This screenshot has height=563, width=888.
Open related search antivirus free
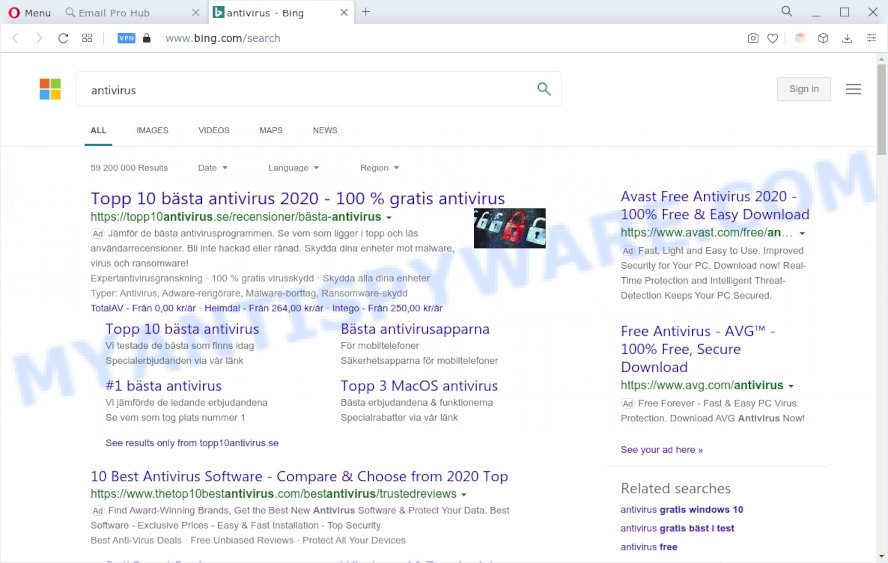pyautogui.click(x=649, y=547)
